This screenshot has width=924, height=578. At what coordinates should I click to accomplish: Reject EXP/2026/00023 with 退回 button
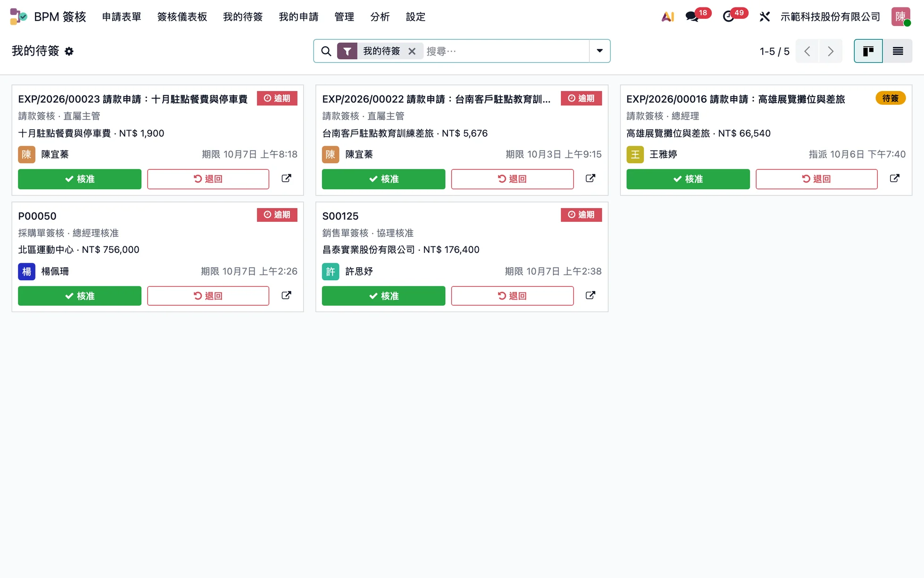coord(208,179)
